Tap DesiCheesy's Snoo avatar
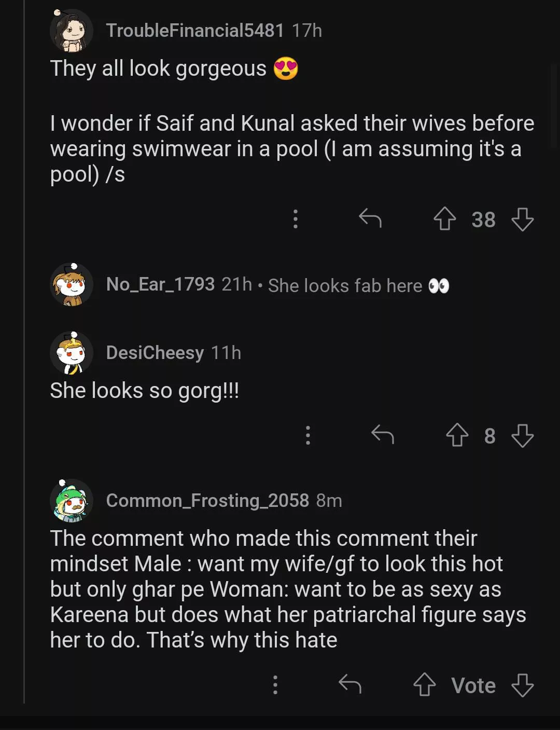 tap(72, 353)
